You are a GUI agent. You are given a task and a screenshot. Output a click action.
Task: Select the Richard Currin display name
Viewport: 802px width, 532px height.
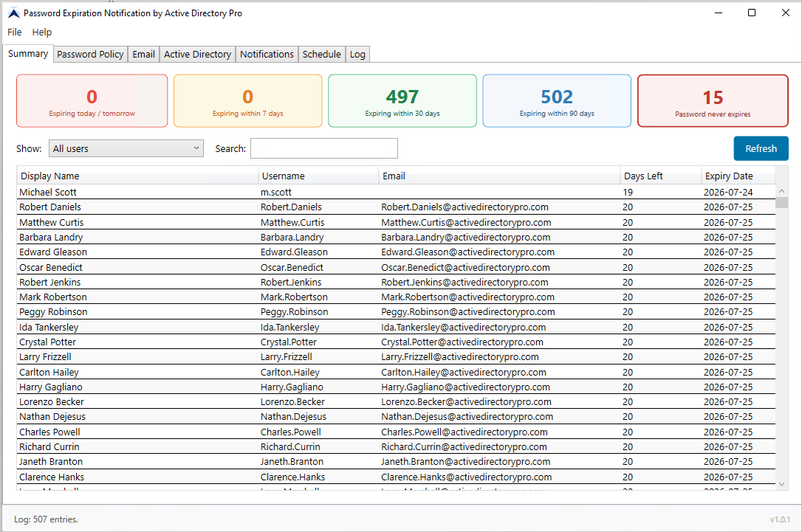[49, 446]
